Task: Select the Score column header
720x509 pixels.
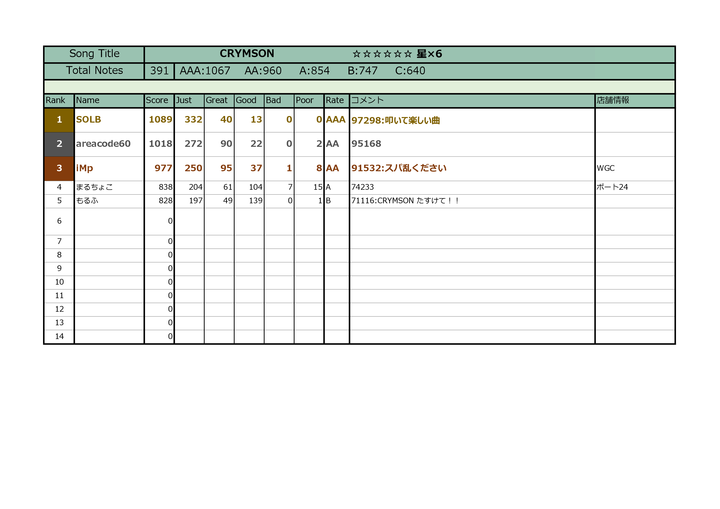Action: 159,100
